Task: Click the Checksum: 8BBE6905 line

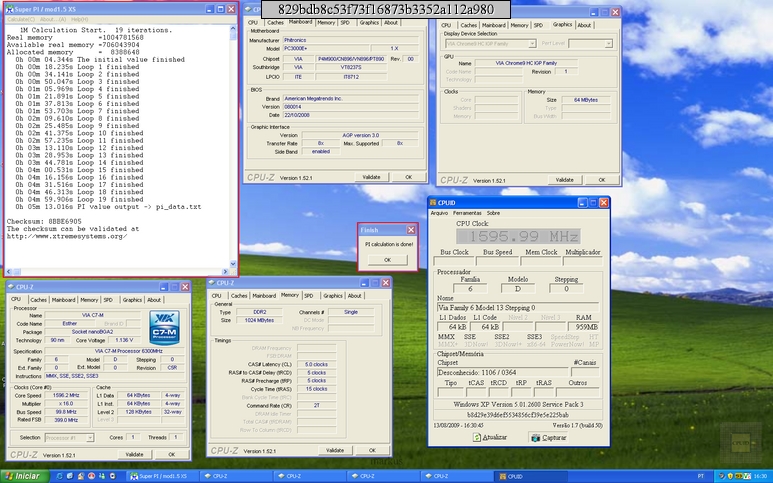Action: point(44,221)
